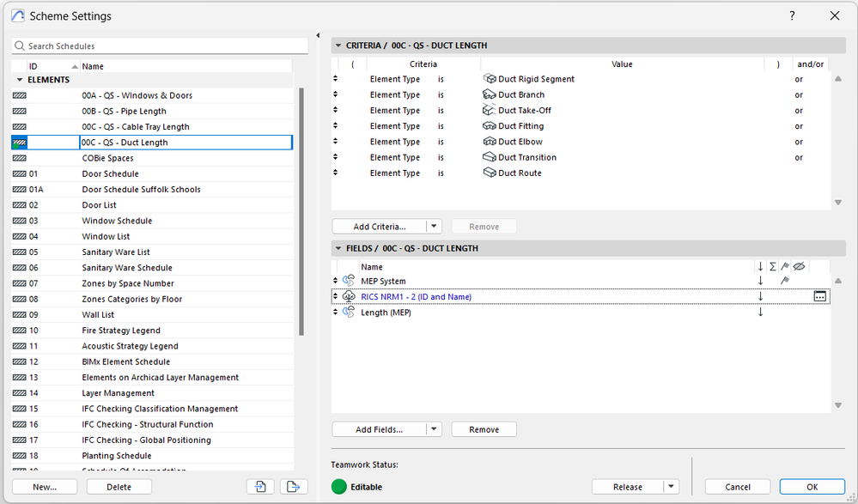
Task: Click the Duct Rigid Segment element icon
Action: click(x=490, y=79)
